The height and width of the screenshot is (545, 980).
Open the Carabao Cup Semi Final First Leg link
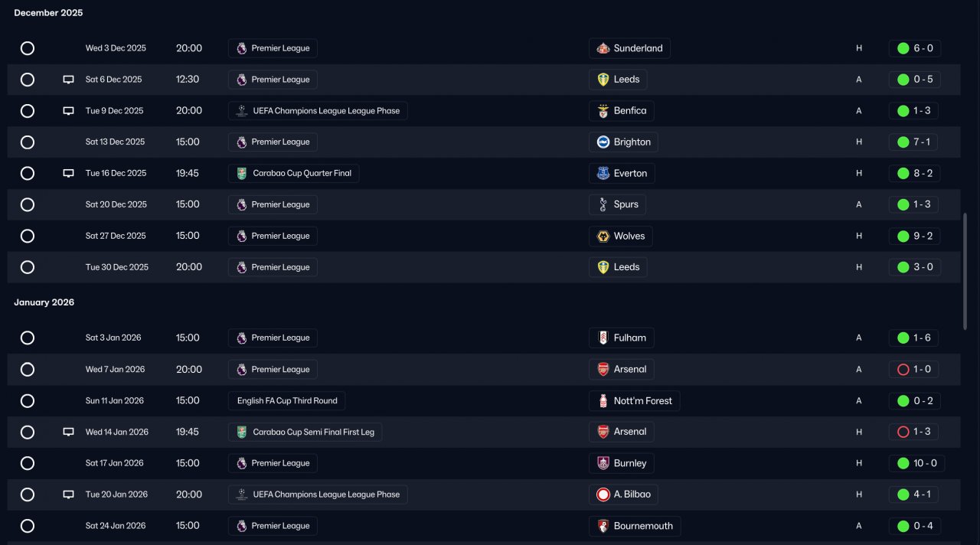click(305, 432)
